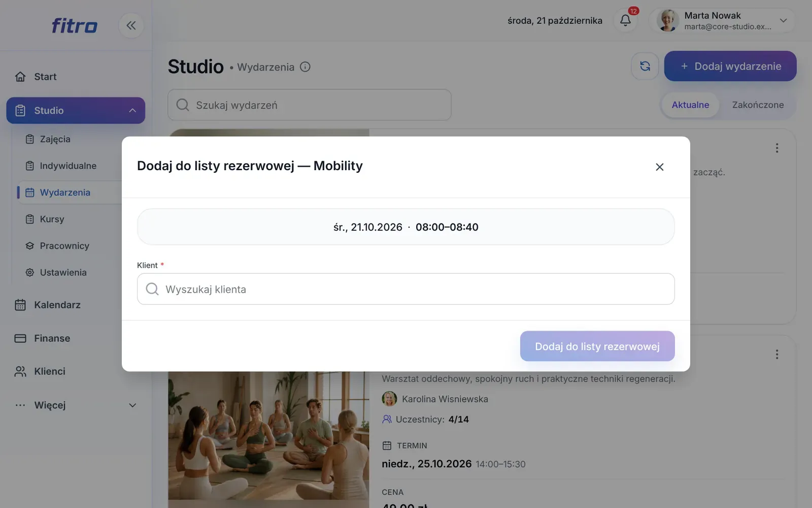Click the Dodaj do listy rezerwowej submit button
Screen dimensions: 812x508
click(597, 346)
